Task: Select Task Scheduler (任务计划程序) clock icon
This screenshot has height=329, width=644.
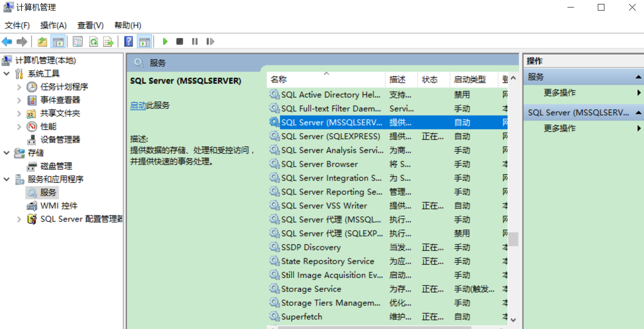Action: coord(32,87)
